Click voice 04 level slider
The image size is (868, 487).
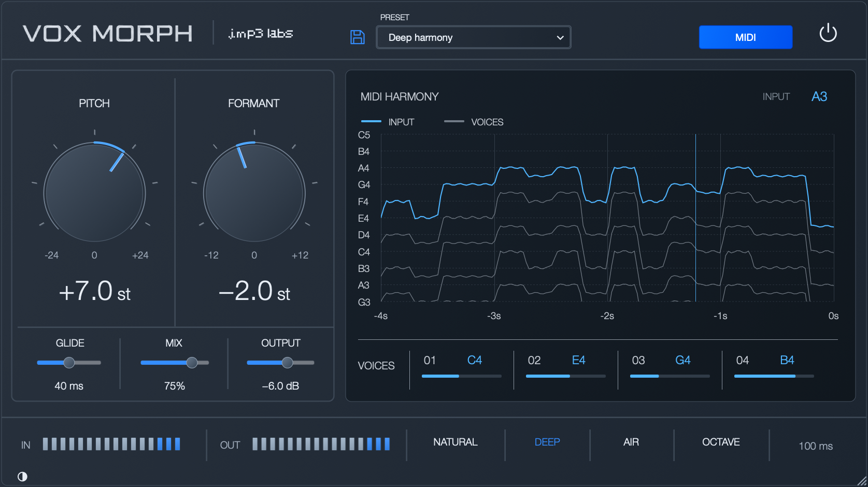[774, 376]
